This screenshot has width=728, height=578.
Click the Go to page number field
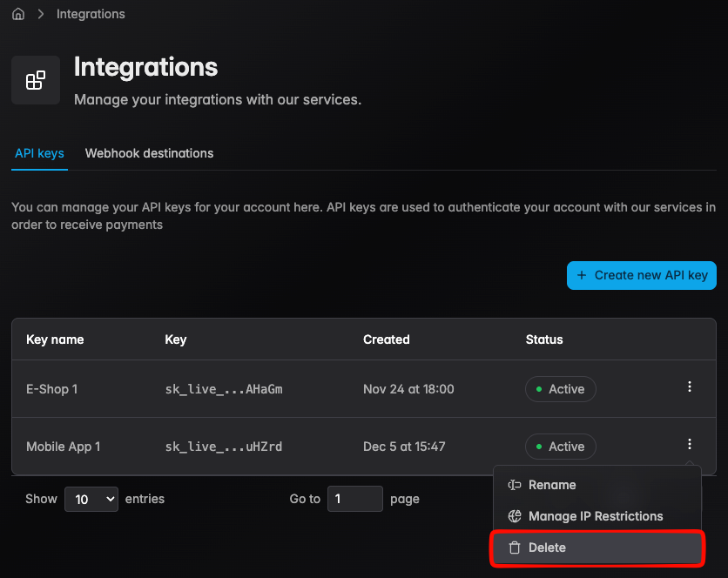354,499
